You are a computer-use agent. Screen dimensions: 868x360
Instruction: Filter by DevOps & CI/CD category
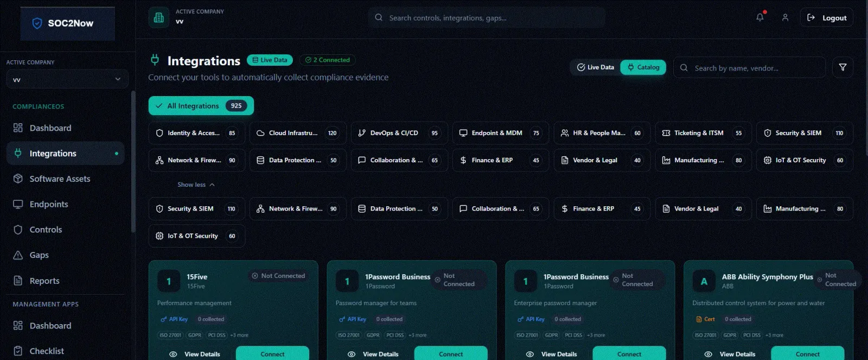coord(399,133)
